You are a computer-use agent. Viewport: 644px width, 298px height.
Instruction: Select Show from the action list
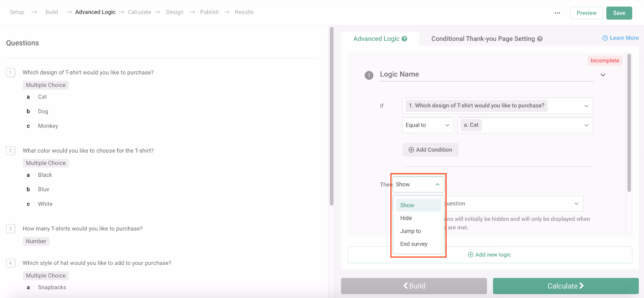coord(418,205)
